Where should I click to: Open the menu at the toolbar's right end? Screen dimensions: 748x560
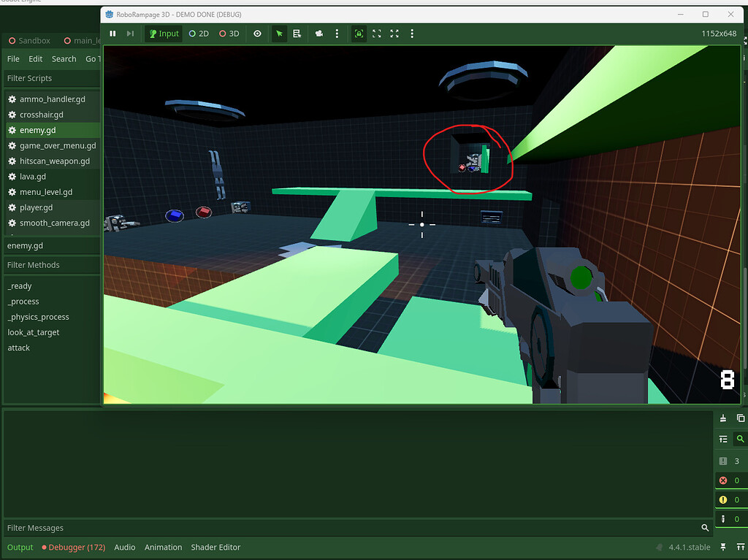413,33
